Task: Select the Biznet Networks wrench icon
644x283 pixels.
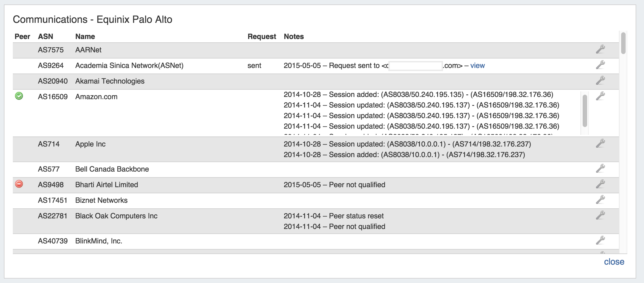Action: pos(600,200)
